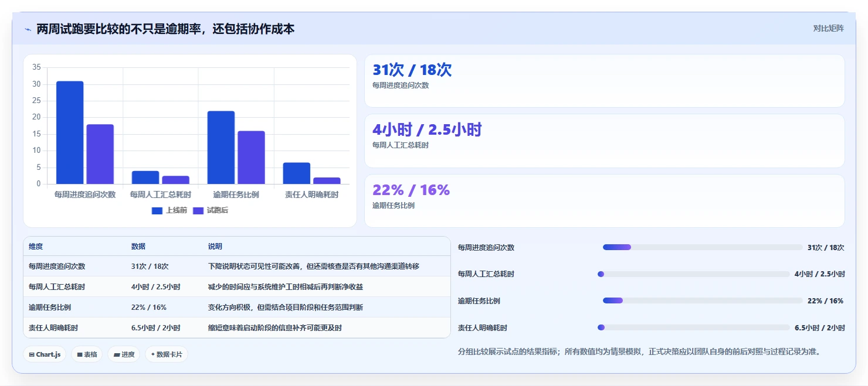Click the icon inside the 进度 chip

pyautogui.click(x=116, y=354)
